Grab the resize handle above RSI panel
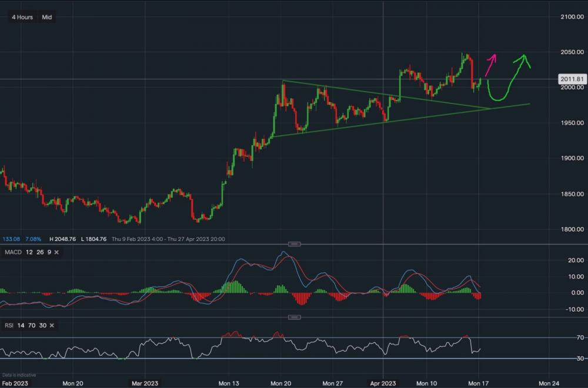 [x=295, y=317]
